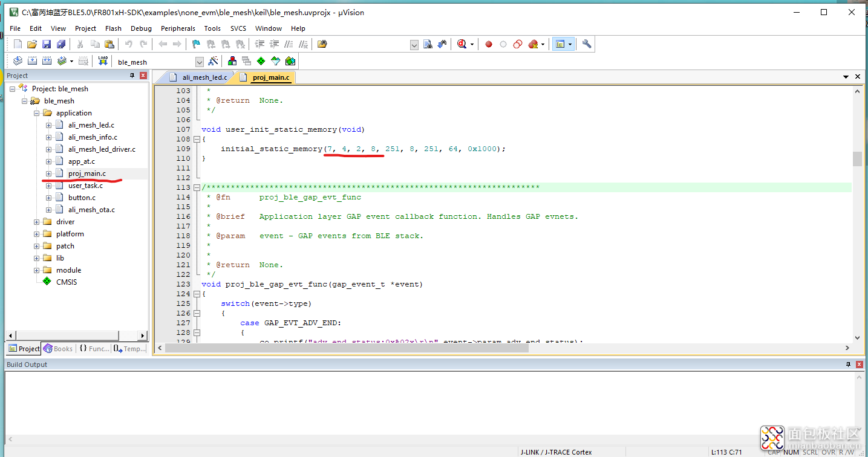This screenshot has width=868, height=457.
Task: Open Configuration with the wrench icon
Action: coord(587,44)
